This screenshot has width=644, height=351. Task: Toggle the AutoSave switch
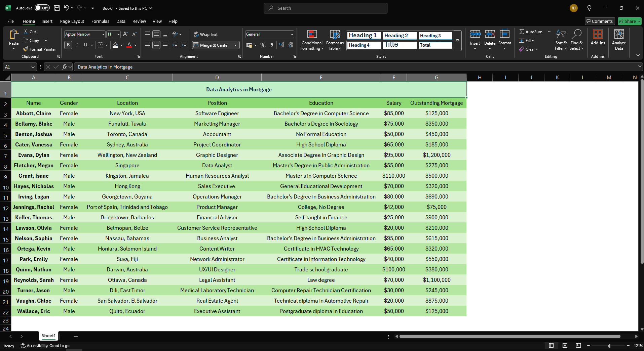point(42,8)
